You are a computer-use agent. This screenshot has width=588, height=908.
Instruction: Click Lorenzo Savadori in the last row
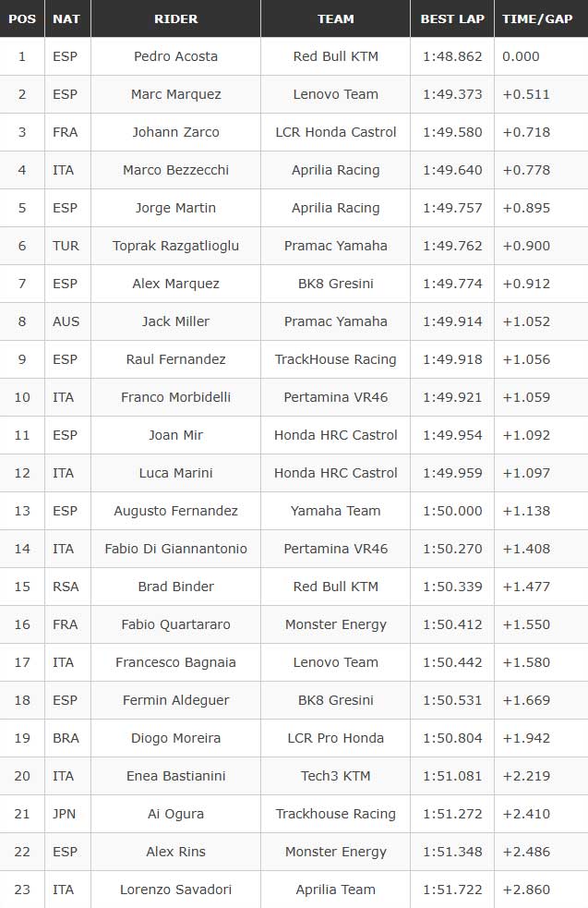[x=175, y=890]
